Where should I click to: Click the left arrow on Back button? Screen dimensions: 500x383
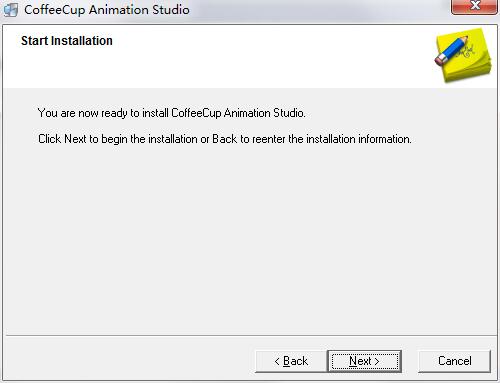click(x=277, y=361)
